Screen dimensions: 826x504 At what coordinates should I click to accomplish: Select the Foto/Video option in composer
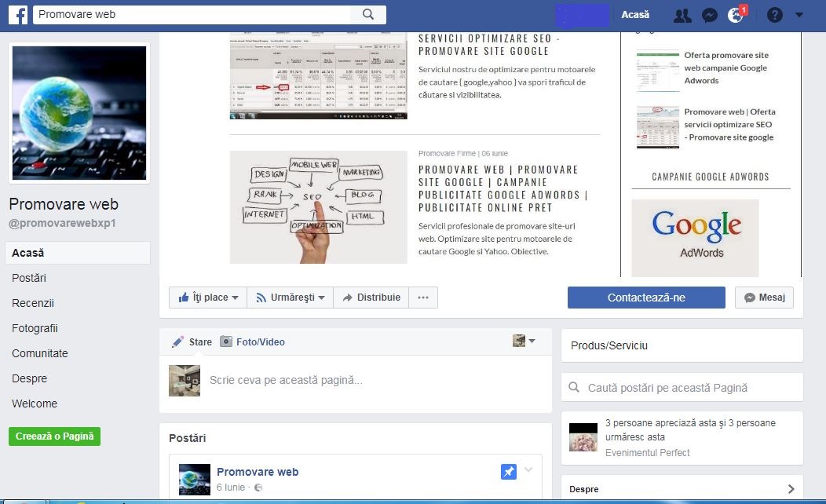252,341
